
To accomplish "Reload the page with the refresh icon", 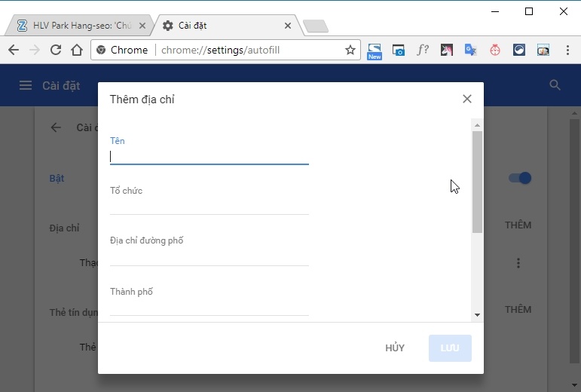I will click(x=56, y=50).
